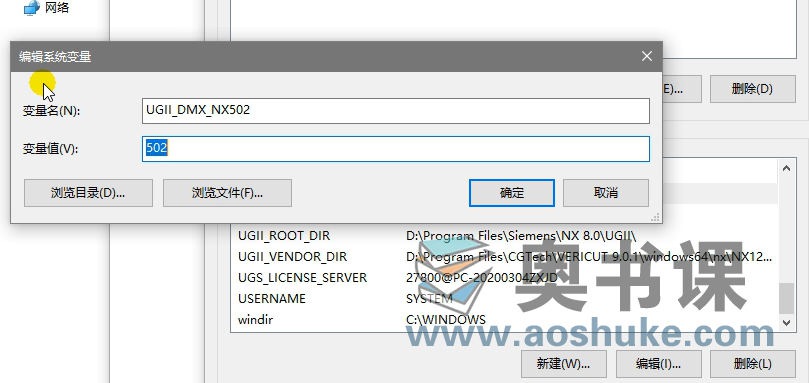809x383 pixels.
Task: Click value D:\Program Files\Siemens\NX 8.0\UGII\
Action: tap(522, 236)
